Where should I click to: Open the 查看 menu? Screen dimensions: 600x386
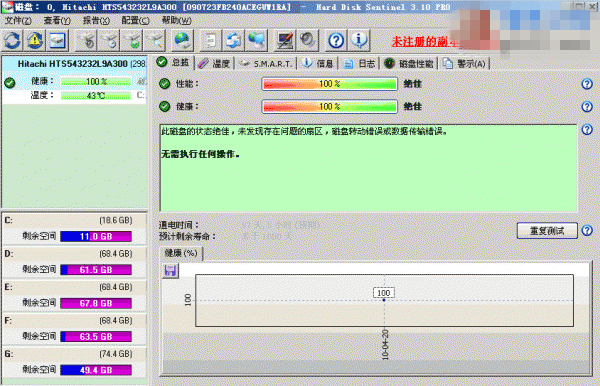(57, 20)
